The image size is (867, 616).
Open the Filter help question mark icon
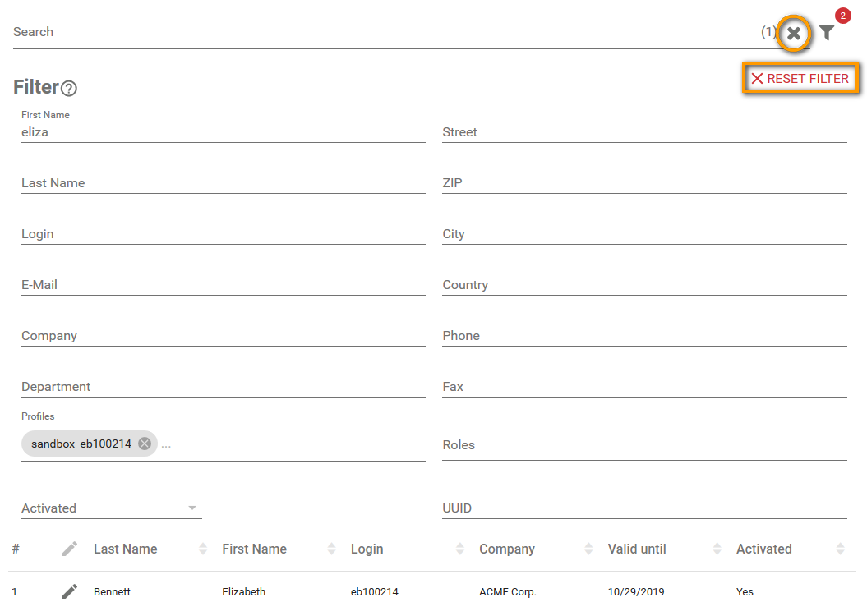pyautogui.click(x=69, y=89)
